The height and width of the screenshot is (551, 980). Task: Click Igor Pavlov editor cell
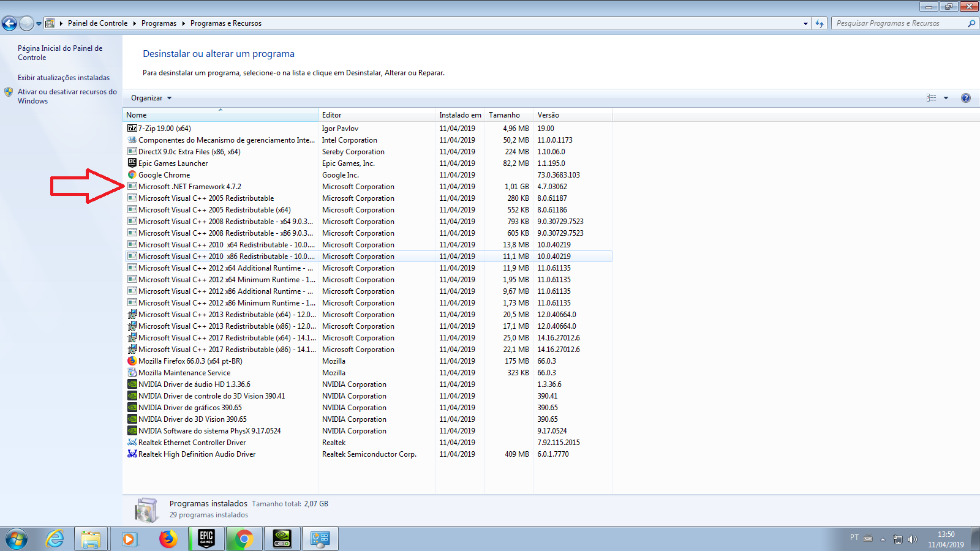click(340, 129)
